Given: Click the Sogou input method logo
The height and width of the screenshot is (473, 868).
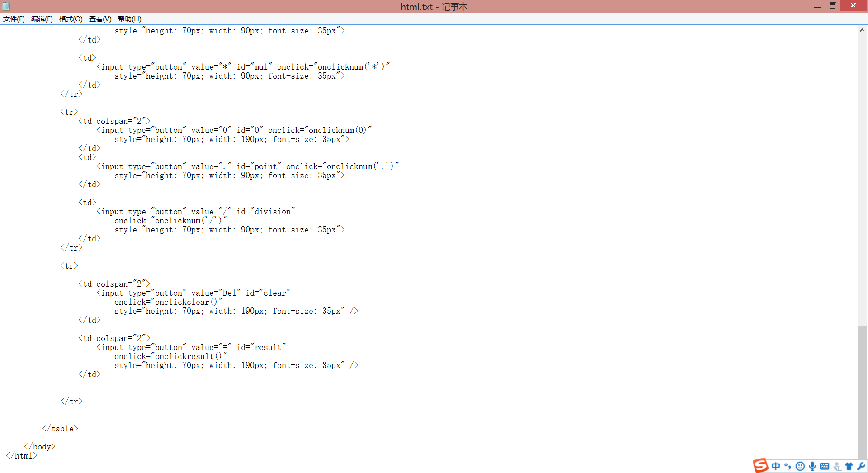Looking at the screenshot, I should point(760,465).
